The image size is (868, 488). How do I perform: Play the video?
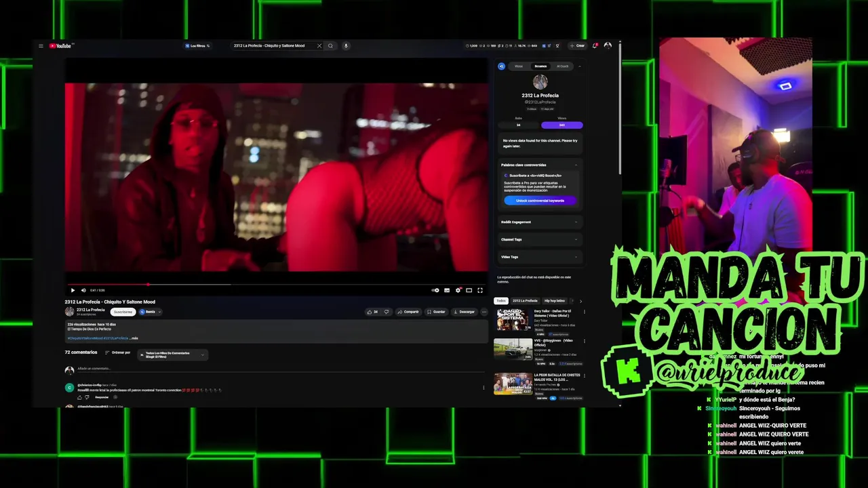coord(73,290)
